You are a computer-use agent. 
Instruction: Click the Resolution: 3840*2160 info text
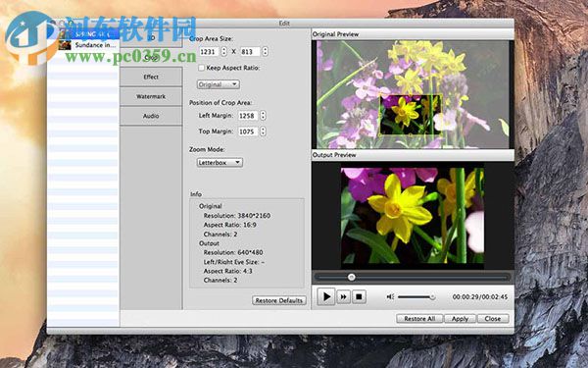pyautogui.click(x=236, y=216)
